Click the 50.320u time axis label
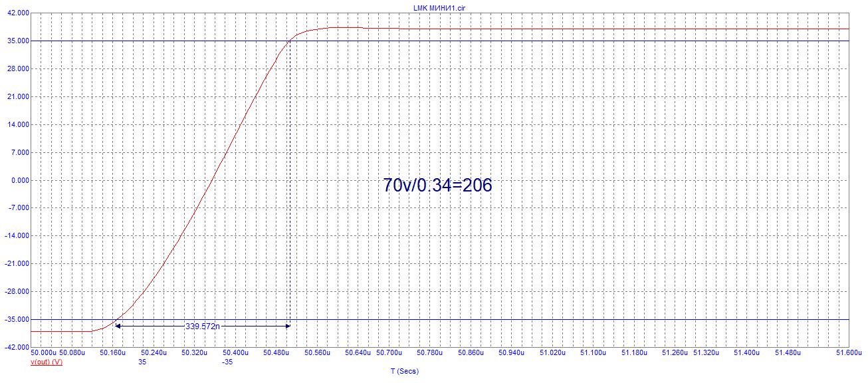The width and height of the screenshot is (868, 383). click(195, 353)
